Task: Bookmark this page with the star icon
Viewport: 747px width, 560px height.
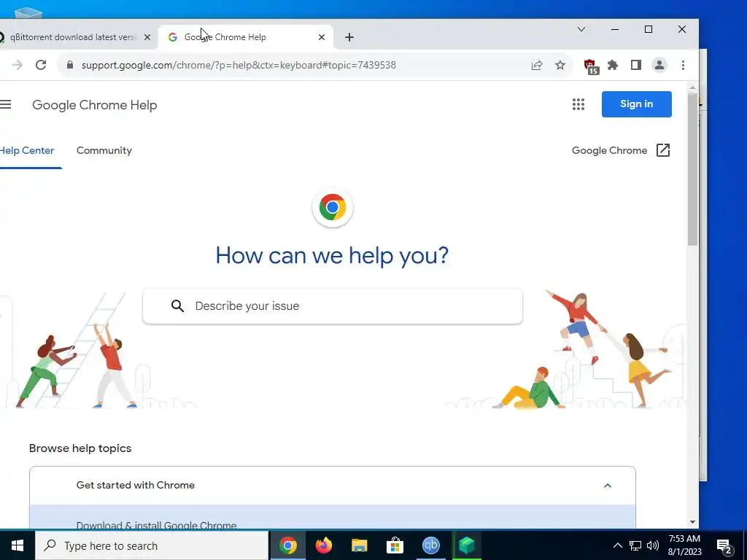Action: point(560,65)
